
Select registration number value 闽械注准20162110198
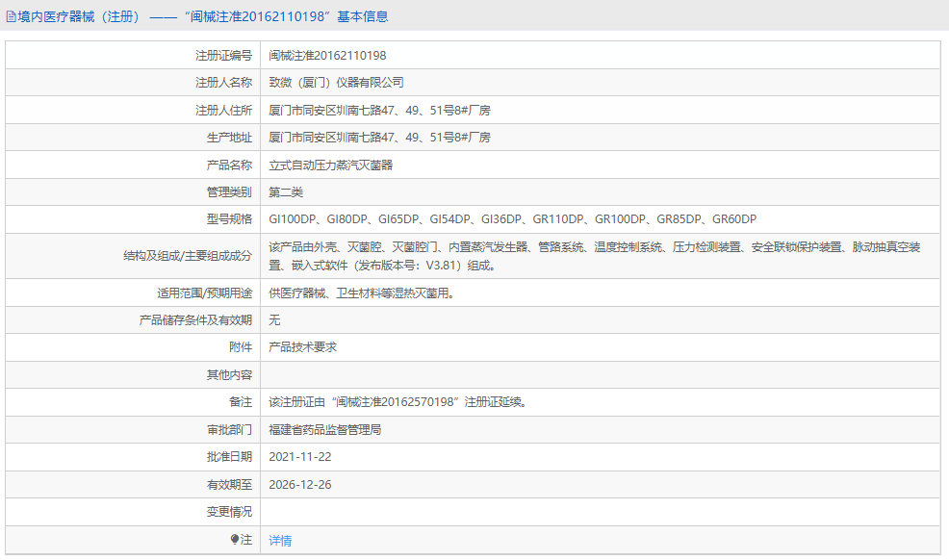coord(327,56)
